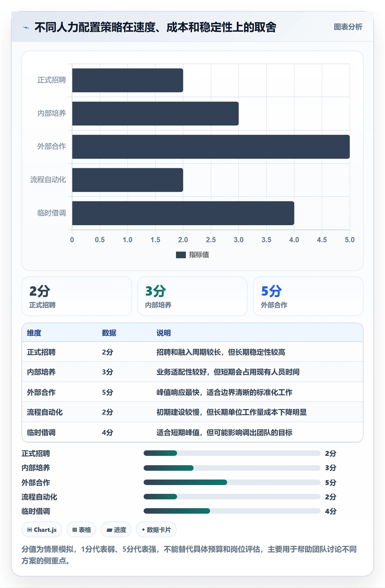
Task: Click the 外部合作 label in the progress list
Action: pos(36,482)
